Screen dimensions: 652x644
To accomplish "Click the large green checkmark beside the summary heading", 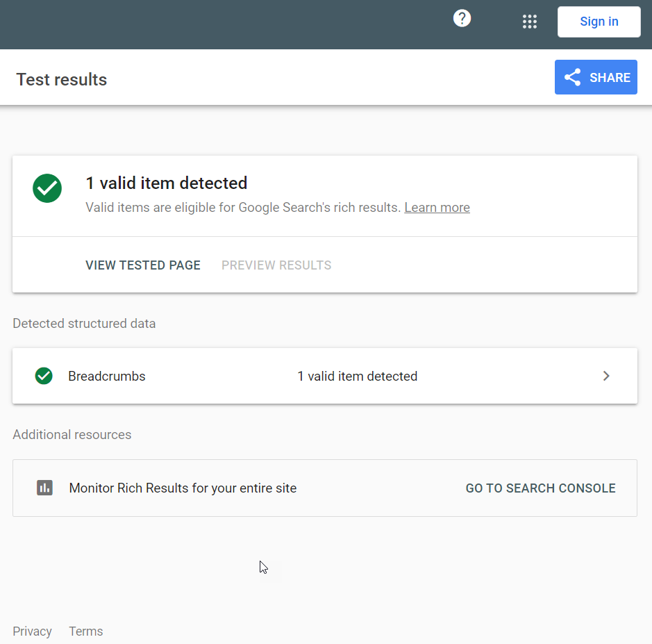I will 47,188.
